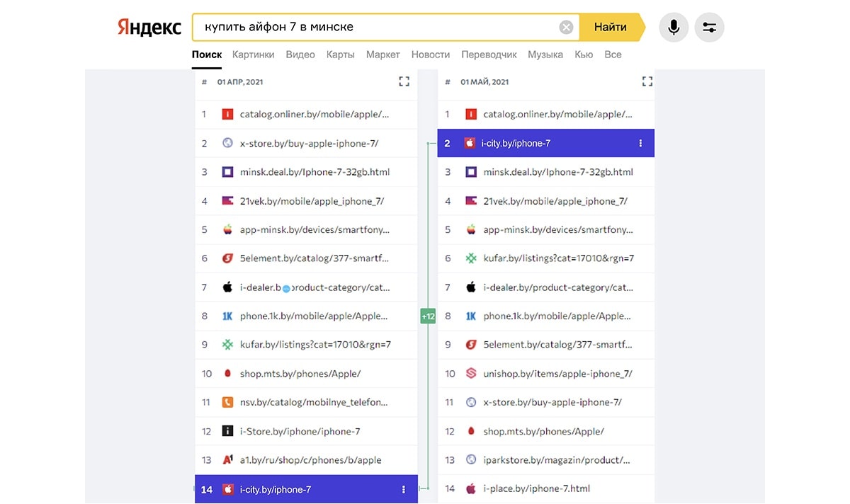Viewport: 850px width, 504px height.
Task: Open 5element.by/catalog link in May list
Action: click(x=558, y=345)
